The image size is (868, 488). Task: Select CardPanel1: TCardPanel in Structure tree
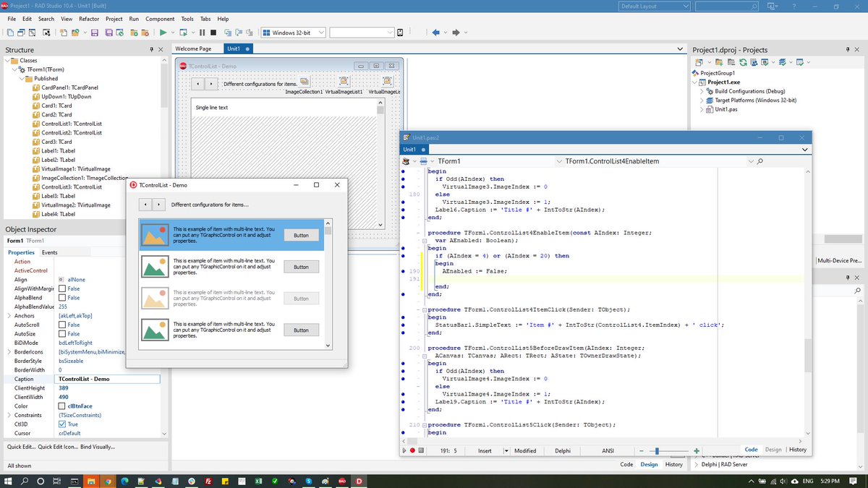[69, 87]
